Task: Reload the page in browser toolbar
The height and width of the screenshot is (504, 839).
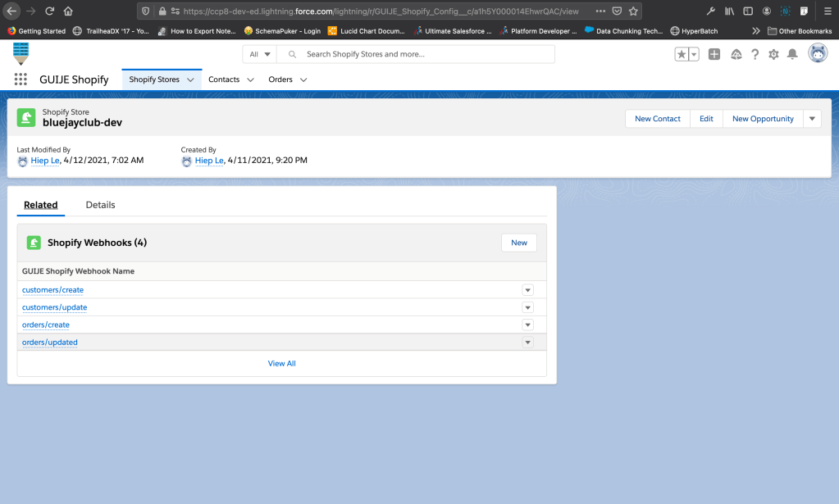Action: (49, 11)
